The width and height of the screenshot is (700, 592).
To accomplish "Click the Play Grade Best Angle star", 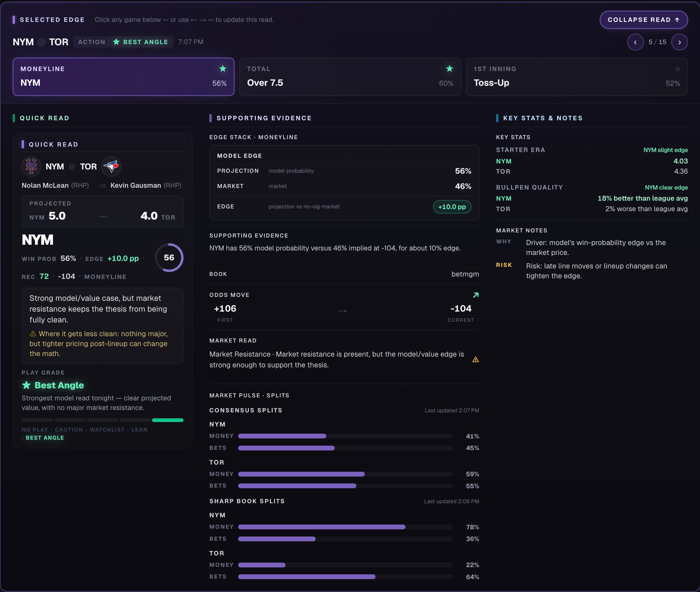I will tap(26, 385).
